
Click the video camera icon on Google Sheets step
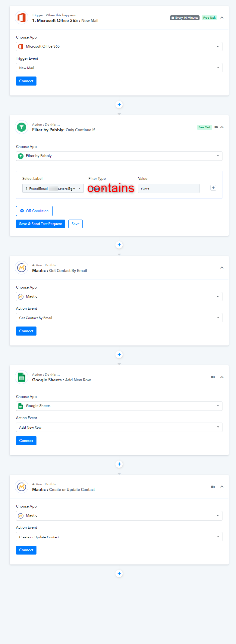pos(213,377)
